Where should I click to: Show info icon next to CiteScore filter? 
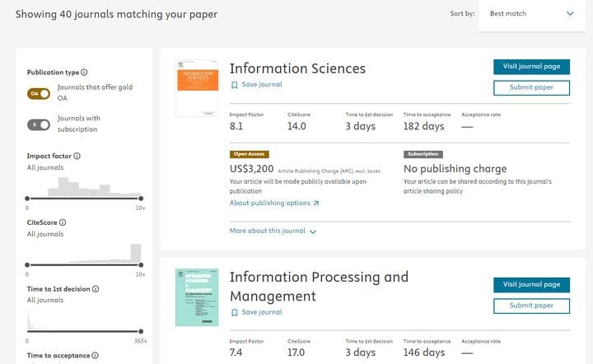click(x=63, y=222)
